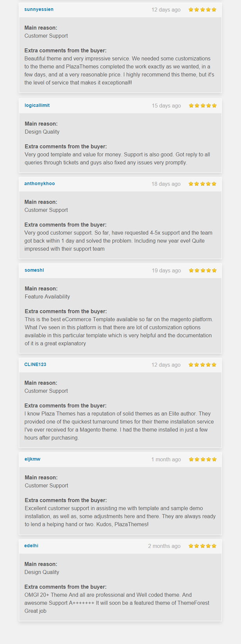Screen dimensions: 241x644
Task: Click the '2 months ago' timestamp
Action: (164, 546)
